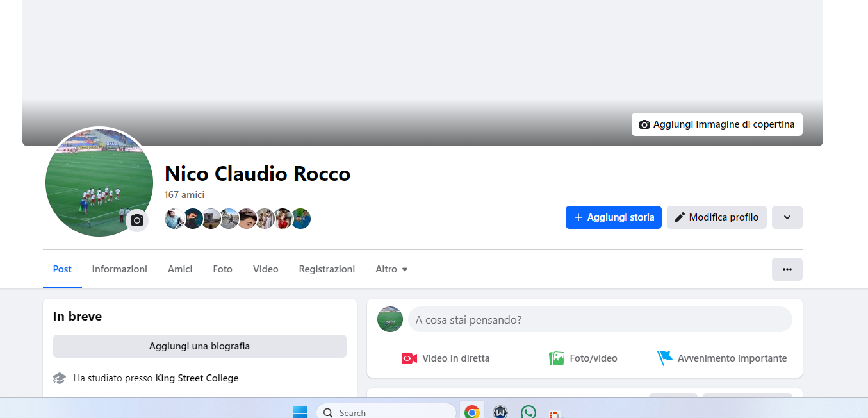
Task: Click the Video in diretta label
Action: click(456, 358)
